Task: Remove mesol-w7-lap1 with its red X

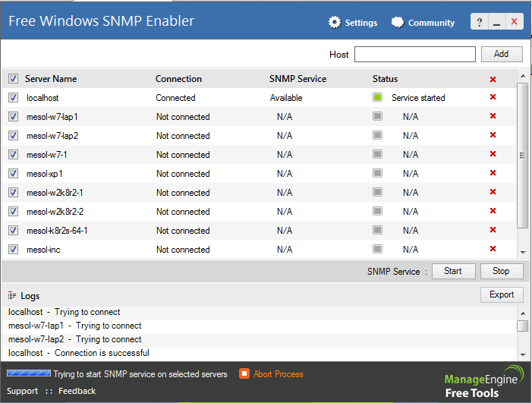Action: coord(493,116)
